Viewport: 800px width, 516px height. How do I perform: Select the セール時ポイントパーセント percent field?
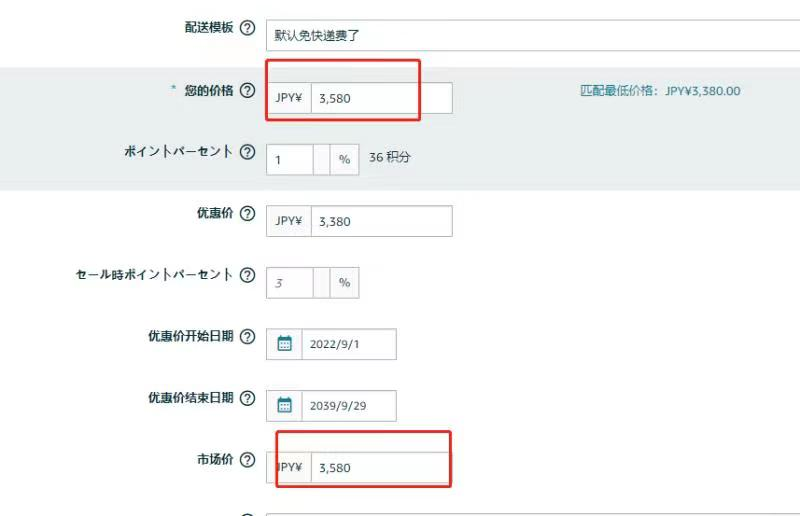[x=289, y=283]
